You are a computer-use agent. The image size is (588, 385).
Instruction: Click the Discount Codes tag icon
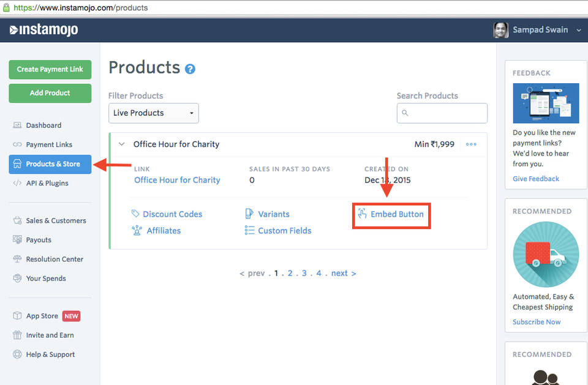135,214
